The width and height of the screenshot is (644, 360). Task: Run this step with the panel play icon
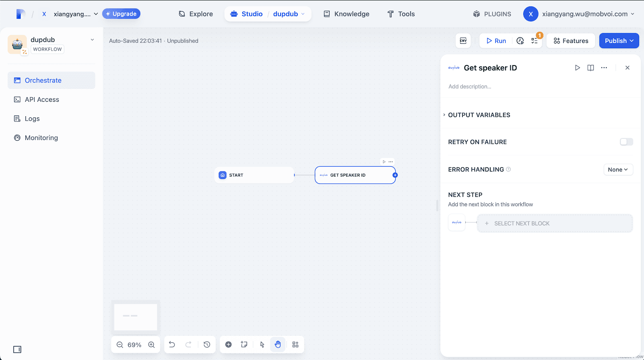point(577,68)
